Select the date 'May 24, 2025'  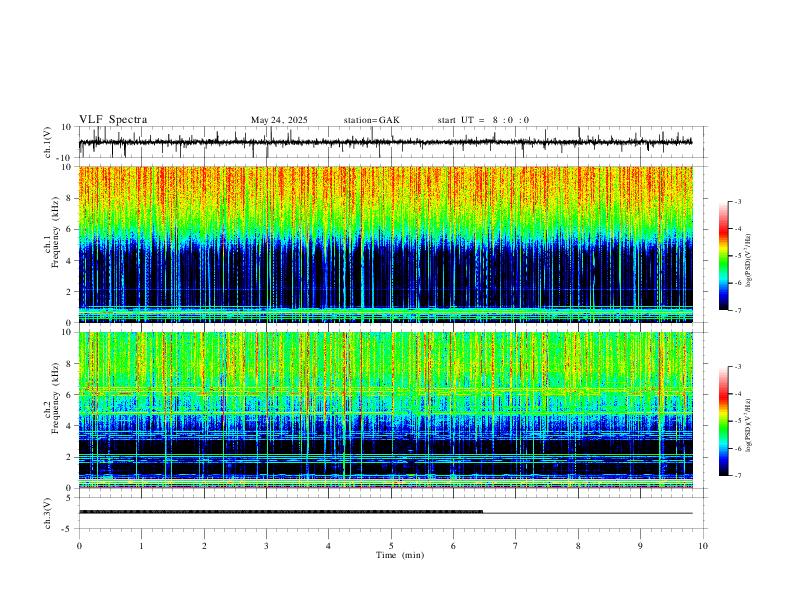(x=279, y=120)
